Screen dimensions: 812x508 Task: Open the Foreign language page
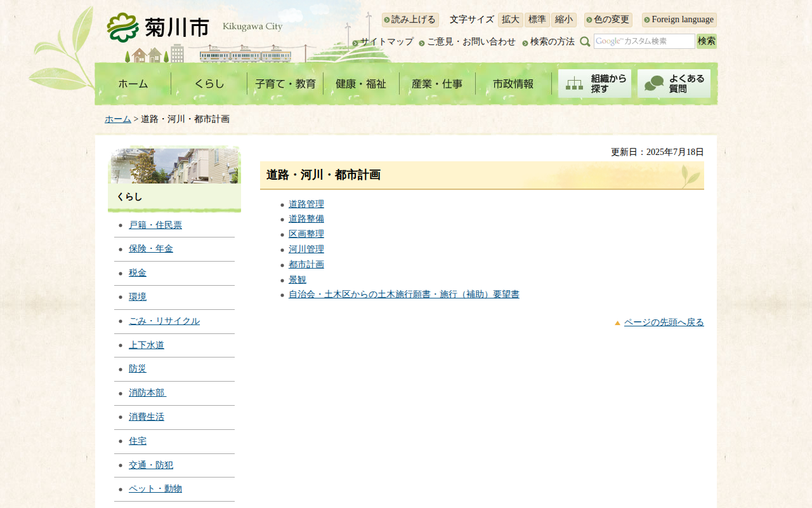pyautogui.click(x=679, y=20)
